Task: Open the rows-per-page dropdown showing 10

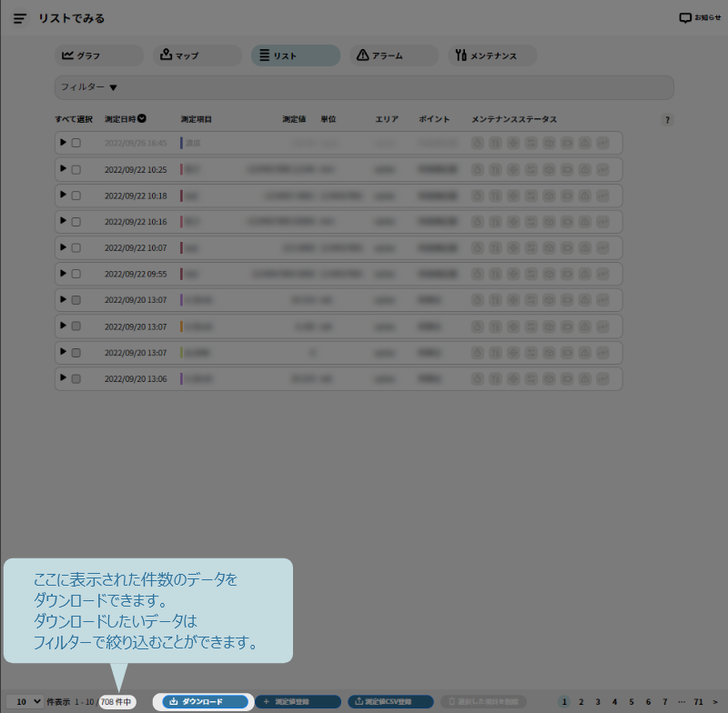Action: click(25, 701)
